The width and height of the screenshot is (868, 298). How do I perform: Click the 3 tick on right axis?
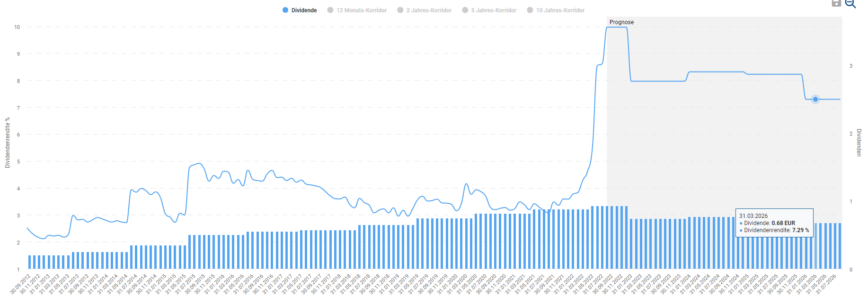pyautogui.click(x=850, y=66)
